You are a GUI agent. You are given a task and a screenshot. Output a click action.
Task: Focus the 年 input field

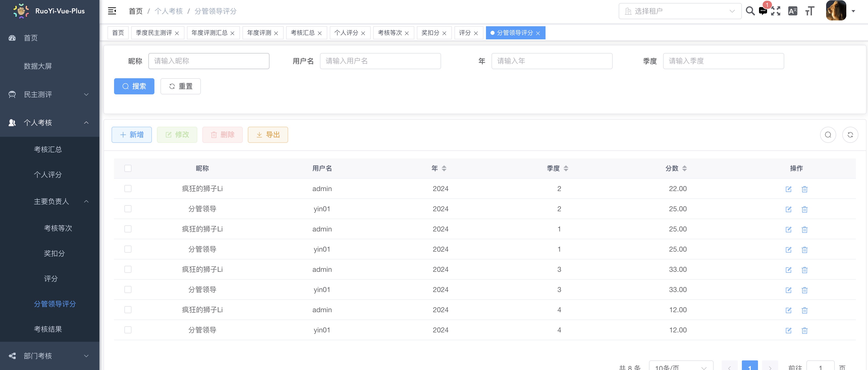click(552, 61)
